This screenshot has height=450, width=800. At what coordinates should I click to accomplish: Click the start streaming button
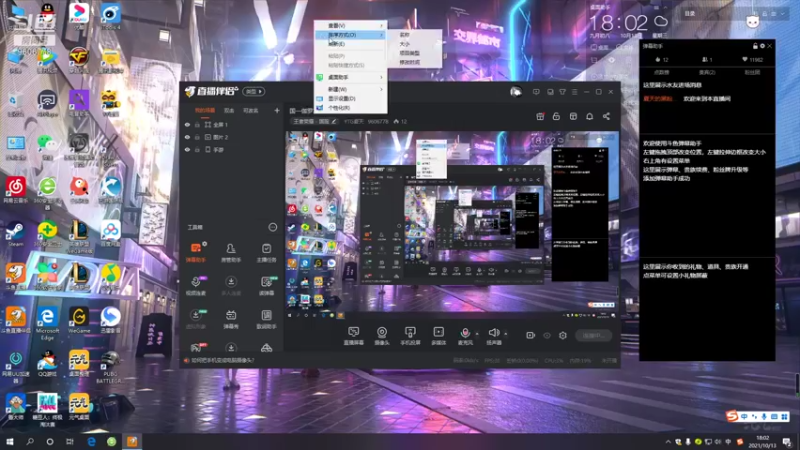[x=594, y=335]
